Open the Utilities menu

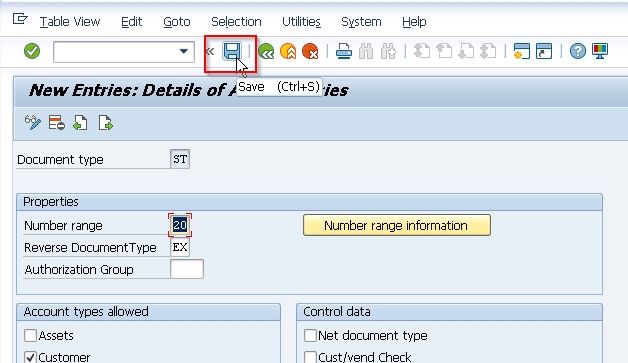point(301,22)
